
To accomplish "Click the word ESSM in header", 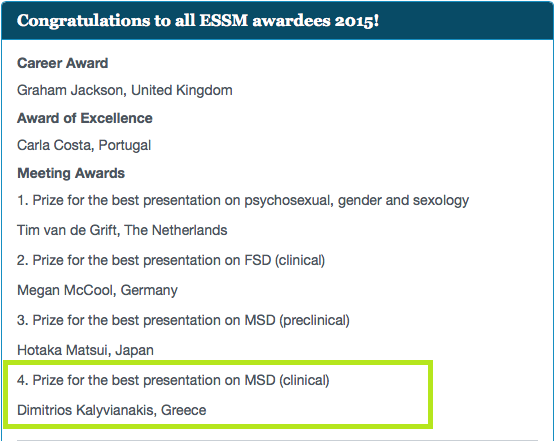I will pyautogui.click(x=224, y=21).
